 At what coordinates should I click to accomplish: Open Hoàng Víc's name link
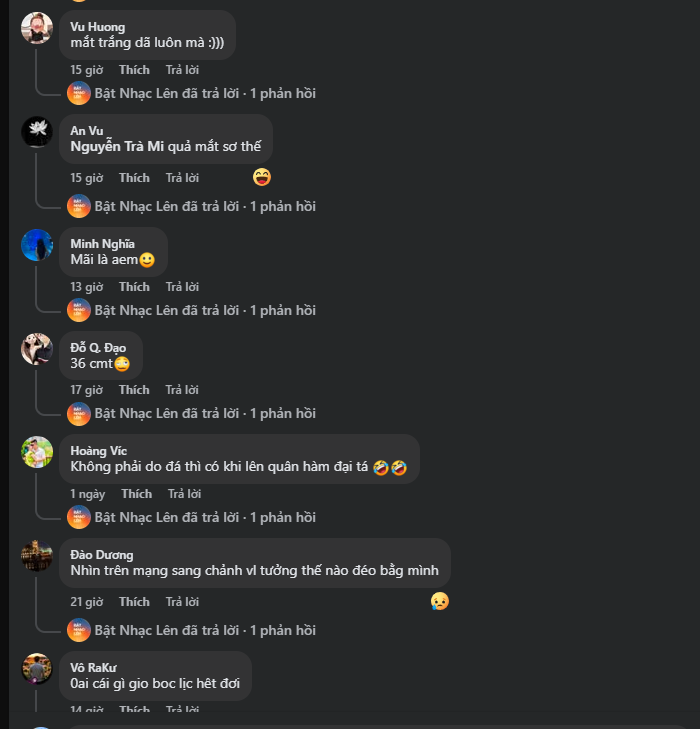tap(99, 451)
